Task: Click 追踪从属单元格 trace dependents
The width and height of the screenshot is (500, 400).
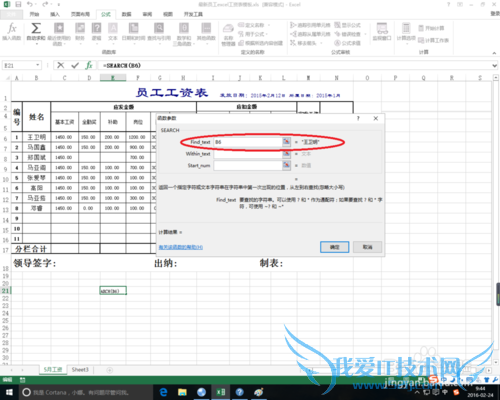Action: pos(310,34)
